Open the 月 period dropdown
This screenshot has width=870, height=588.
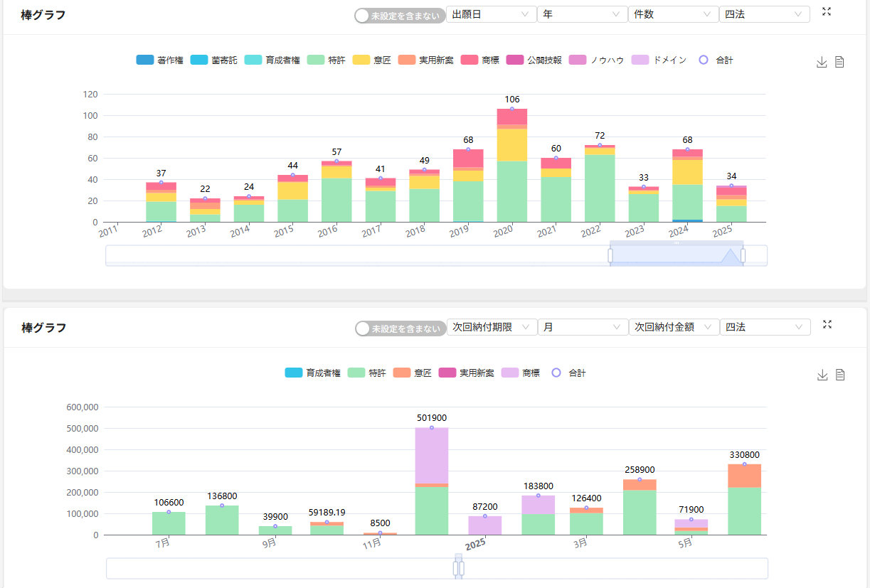(x=582, y=327)
